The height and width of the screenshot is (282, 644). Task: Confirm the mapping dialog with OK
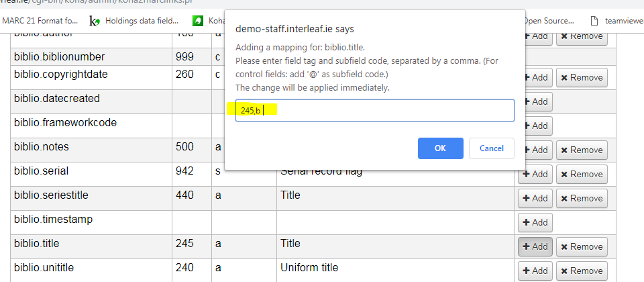pos(440,148)
